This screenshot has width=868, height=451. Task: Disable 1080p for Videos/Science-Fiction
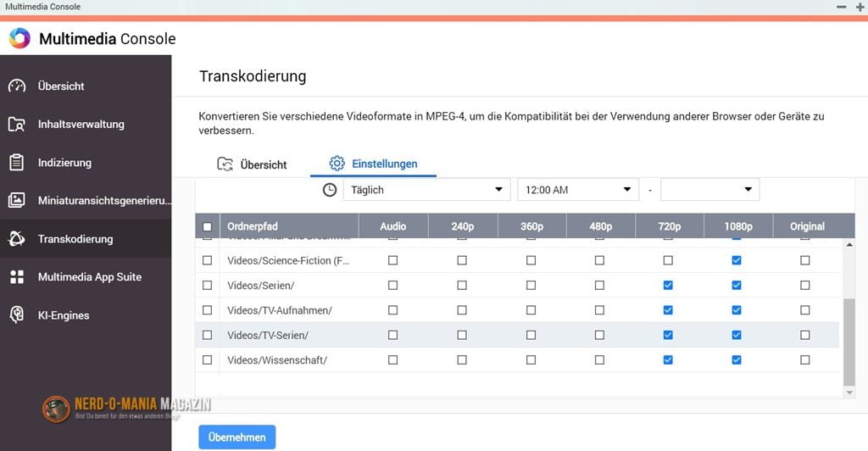pos(737,260)
